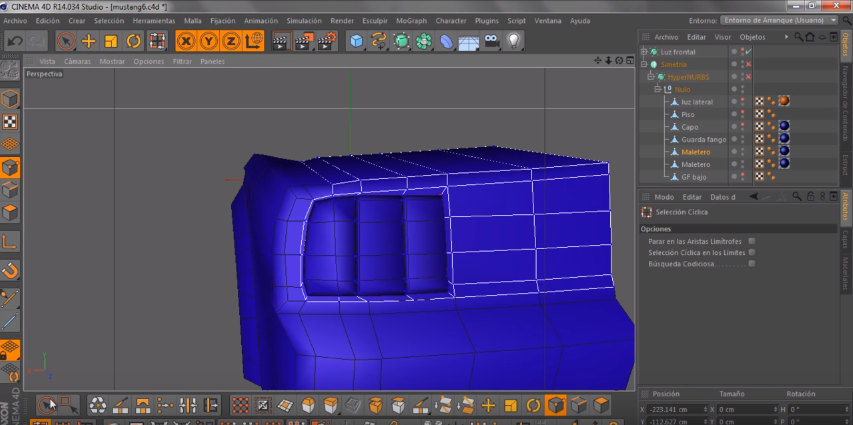Click Object Manager search magnifier
Viewport: 853px width, 425px height.
tap(798, 37)
